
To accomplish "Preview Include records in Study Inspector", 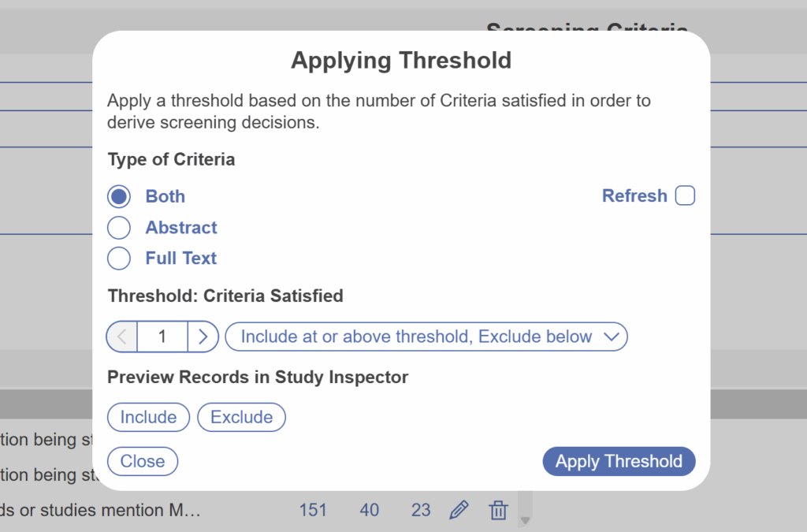I will [x=148, y=417].
